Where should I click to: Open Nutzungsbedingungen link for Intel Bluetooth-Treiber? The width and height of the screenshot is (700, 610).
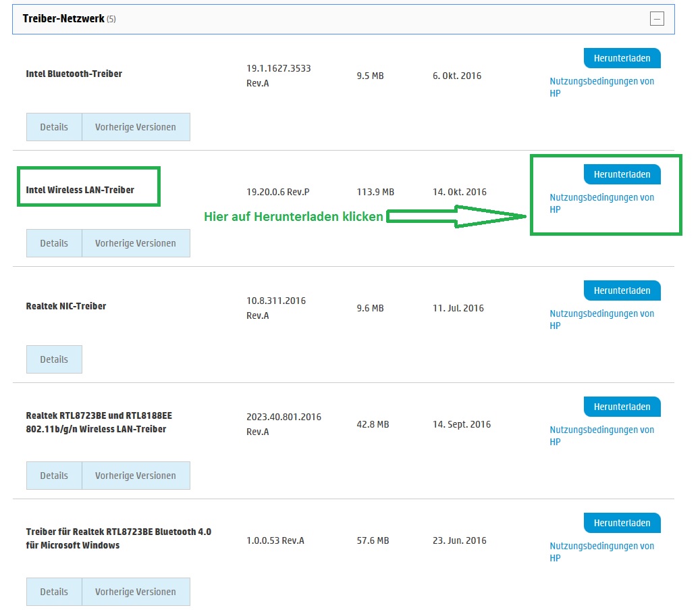[602, 87]
